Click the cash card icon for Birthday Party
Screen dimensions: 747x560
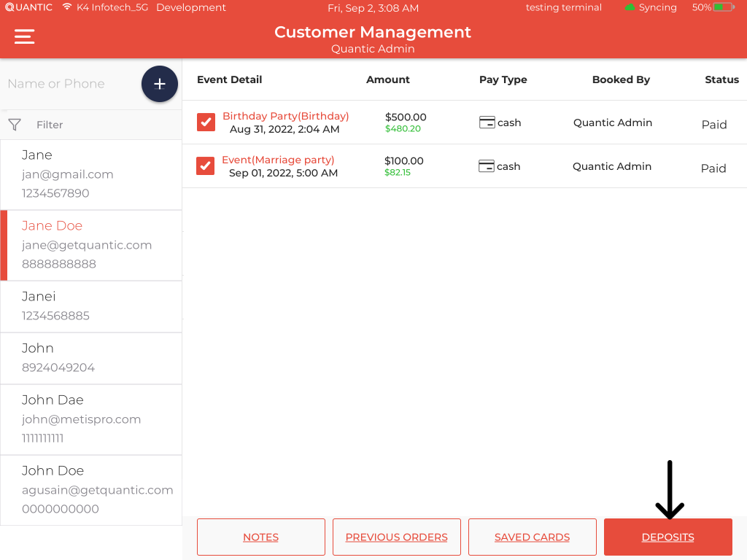coord(487,122)
